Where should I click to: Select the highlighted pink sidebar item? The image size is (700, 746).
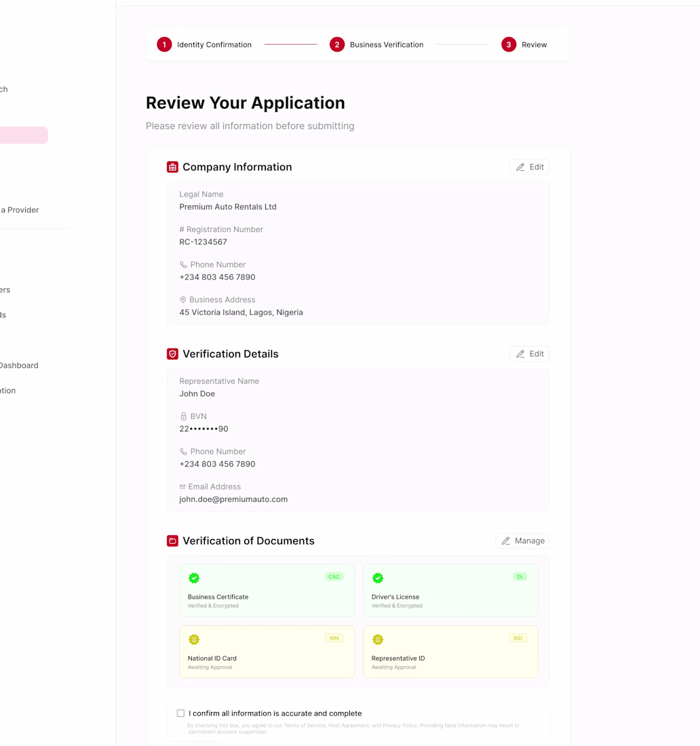24,135
